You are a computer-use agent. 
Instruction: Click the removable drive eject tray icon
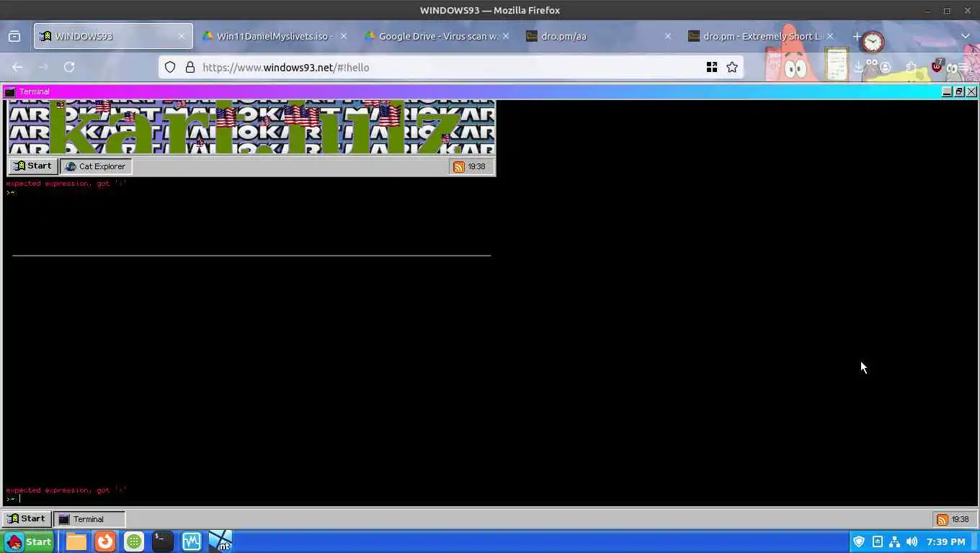pyautogui.click(x=877, y=541)
